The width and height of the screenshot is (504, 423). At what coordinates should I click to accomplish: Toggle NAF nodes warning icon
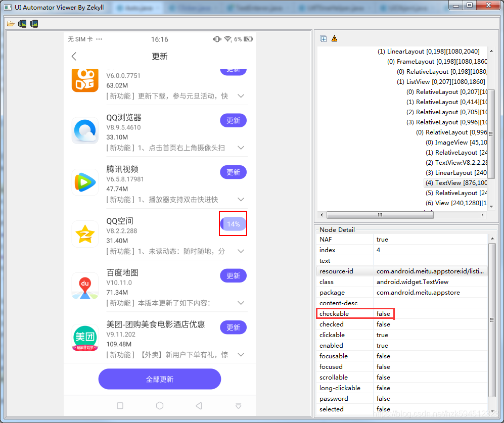coord(334,38)
